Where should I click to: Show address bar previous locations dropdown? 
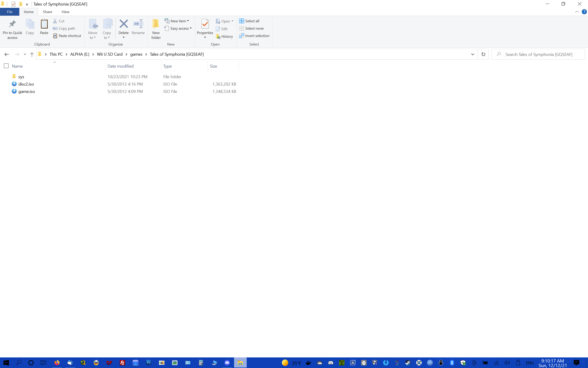click(x=473, y=54)
